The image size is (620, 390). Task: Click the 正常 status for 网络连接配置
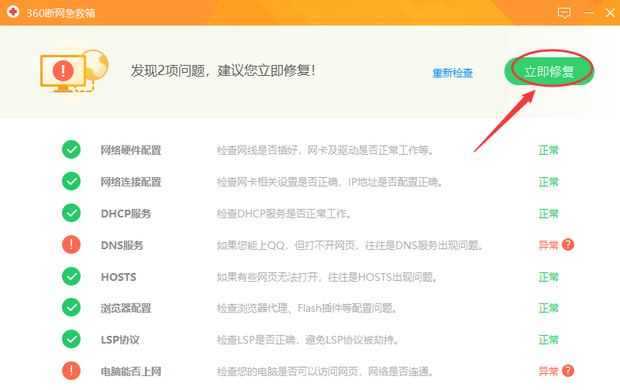point(548,182)
